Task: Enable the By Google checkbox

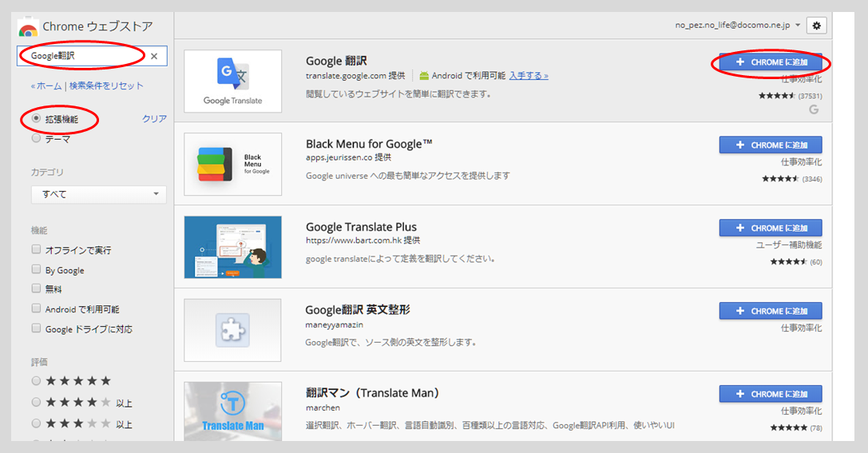Action: pyautogui.click(x=36, y=269)
